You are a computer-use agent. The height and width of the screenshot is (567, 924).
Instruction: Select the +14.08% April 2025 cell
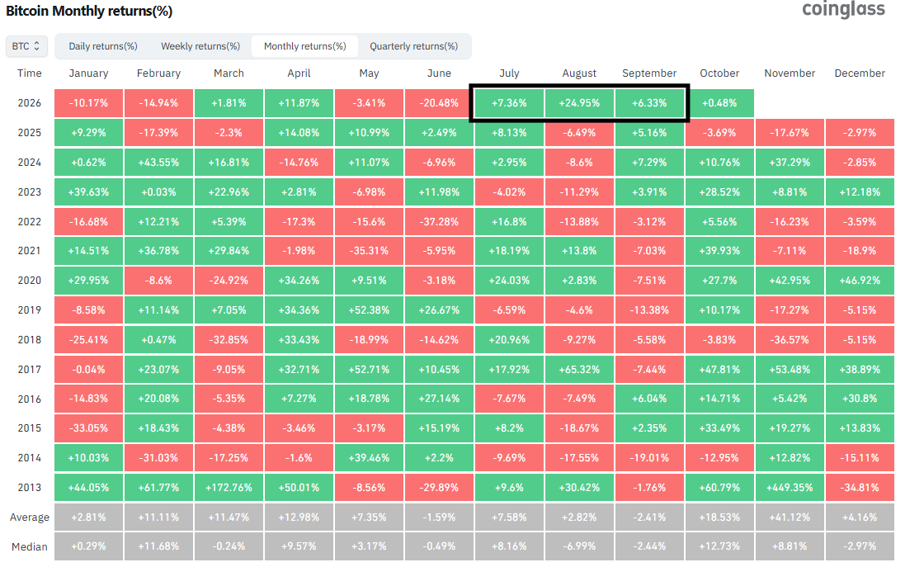299,133
